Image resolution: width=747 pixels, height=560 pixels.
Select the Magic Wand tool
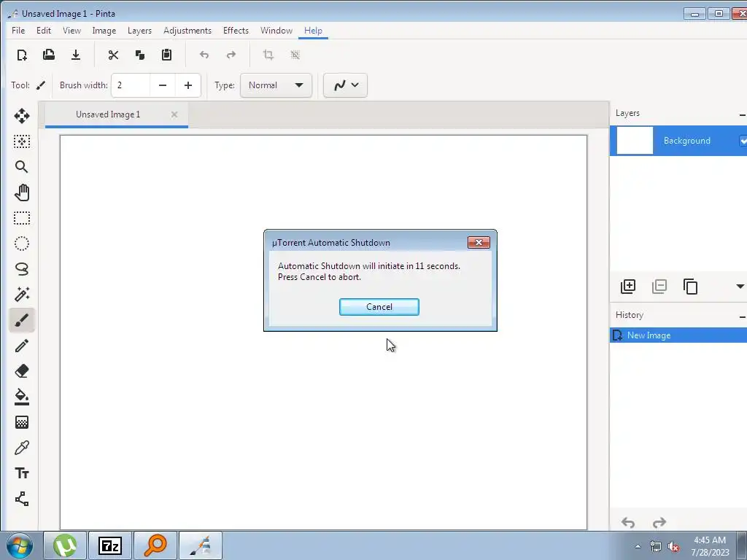point(22,295)
